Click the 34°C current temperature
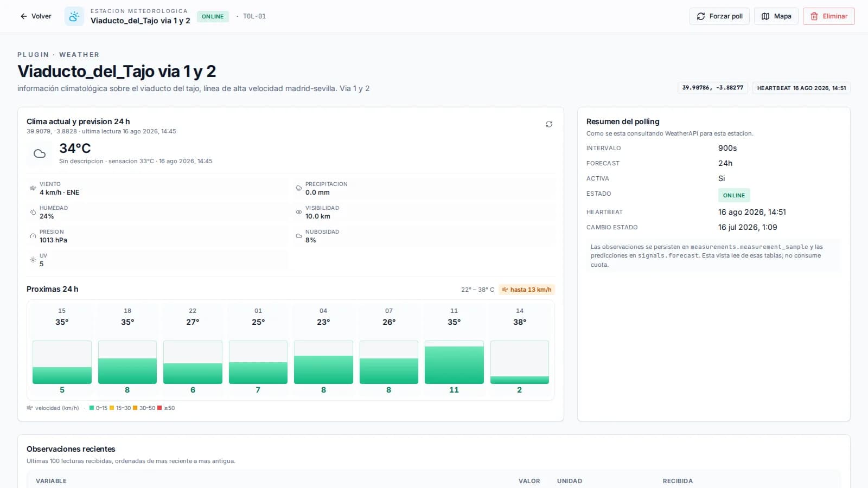The height and width of the screenshot is (488, 868). click(x=75, y=149)
